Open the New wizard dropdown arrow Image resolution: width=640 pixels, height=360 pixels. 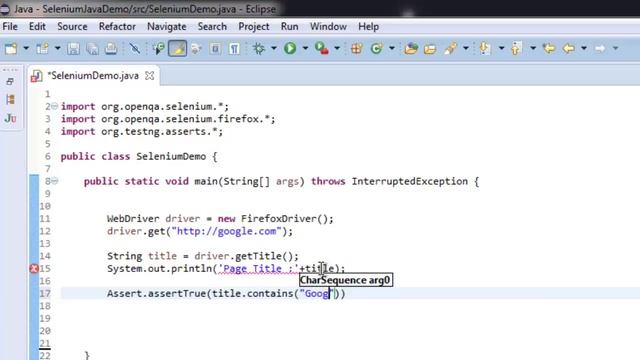point(26,49)
